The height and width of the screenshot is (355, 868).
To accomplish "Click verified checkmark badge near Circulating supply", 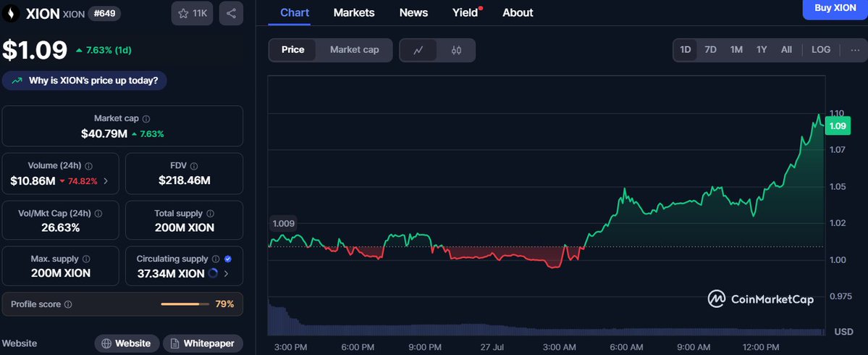I will point(228,259).
